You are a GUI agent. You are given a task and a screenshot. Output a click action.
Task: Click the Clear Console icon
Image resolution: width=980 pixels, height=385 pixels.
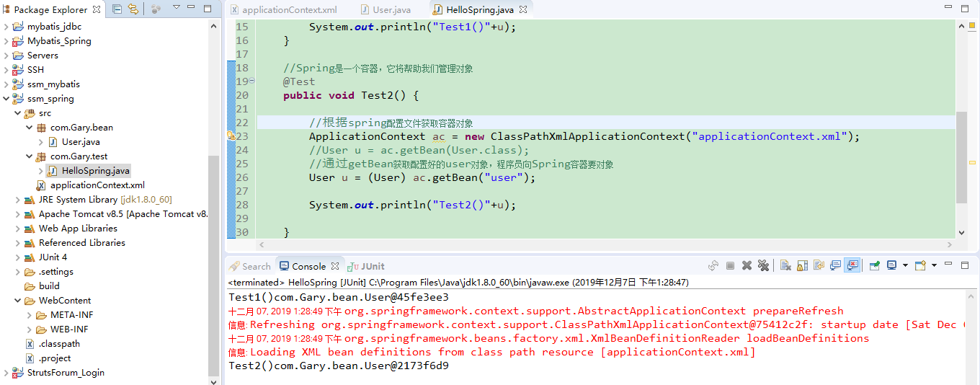click(785, 266)
